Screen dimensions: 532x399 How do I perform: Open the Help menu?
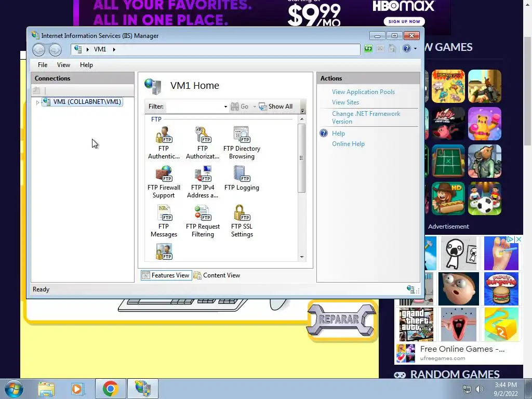pyautogui.click(x=86, y=65)
